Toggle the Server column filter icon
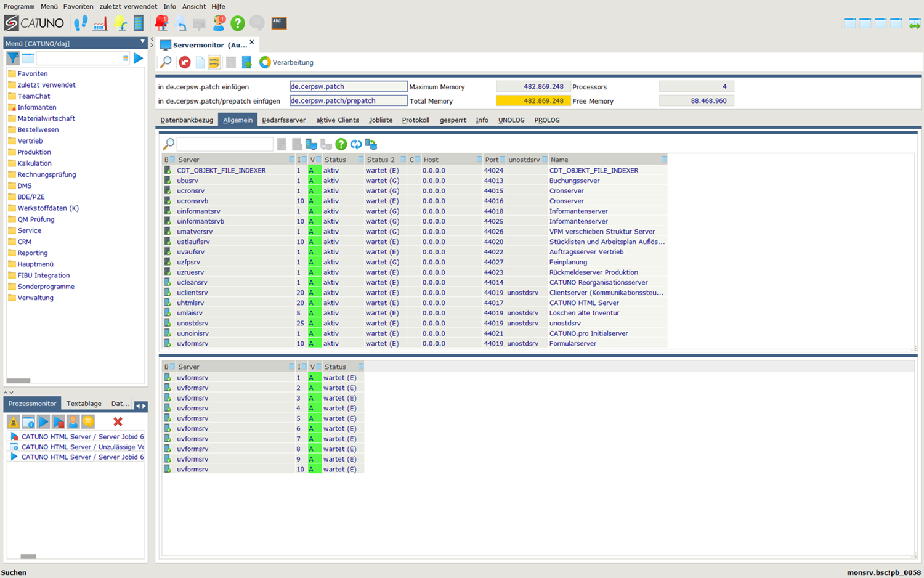The width and height of the screenshot is (924, 578). (291, 159)
